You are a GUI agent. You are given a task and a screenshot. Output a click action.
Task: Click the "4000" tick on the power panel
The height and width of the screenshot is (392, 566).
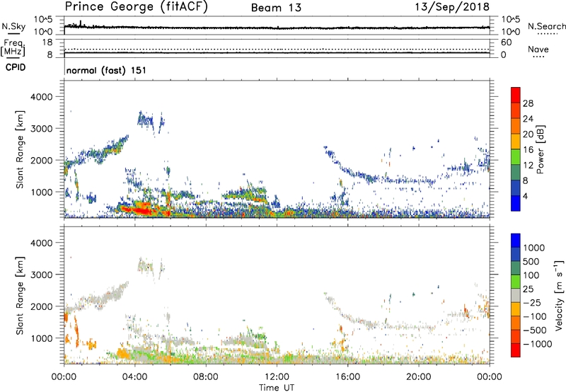(41, 97)
